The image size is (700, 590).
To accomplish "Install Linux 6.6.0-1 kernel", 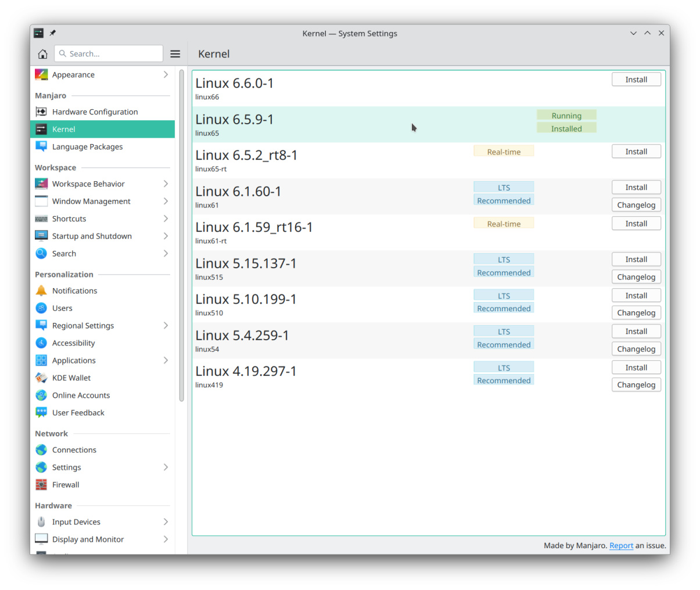I will tap(636, 80).
